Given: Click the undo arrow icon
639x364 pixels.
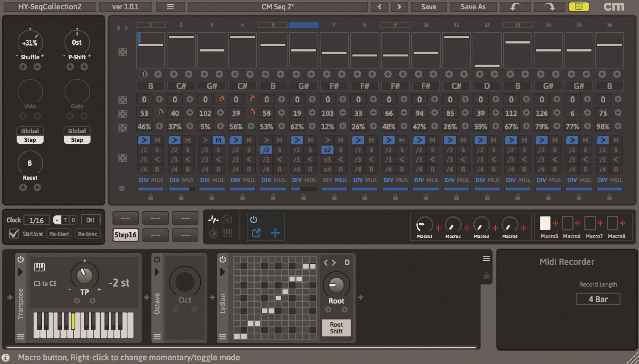Looking at the screenshot, I should pos(516,7).
